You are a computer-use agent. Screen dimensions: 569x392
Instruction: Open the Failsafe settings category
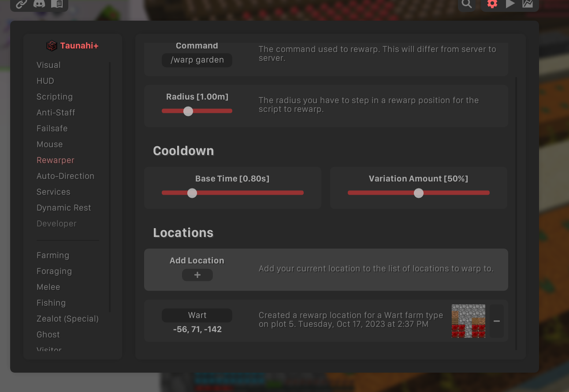point(52,129)
